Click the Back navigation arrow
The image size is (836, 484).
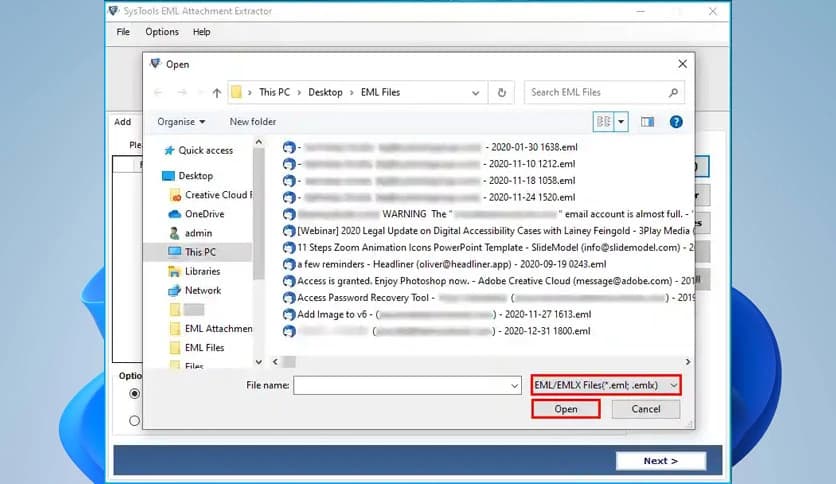(x=158, y=93)
